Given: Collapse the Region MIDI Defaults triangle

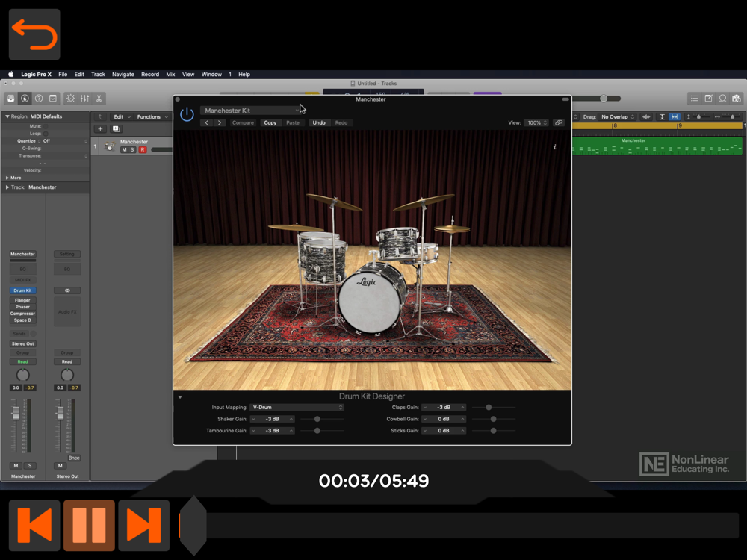Looking at the screenshot, I should tap(7, 116).
